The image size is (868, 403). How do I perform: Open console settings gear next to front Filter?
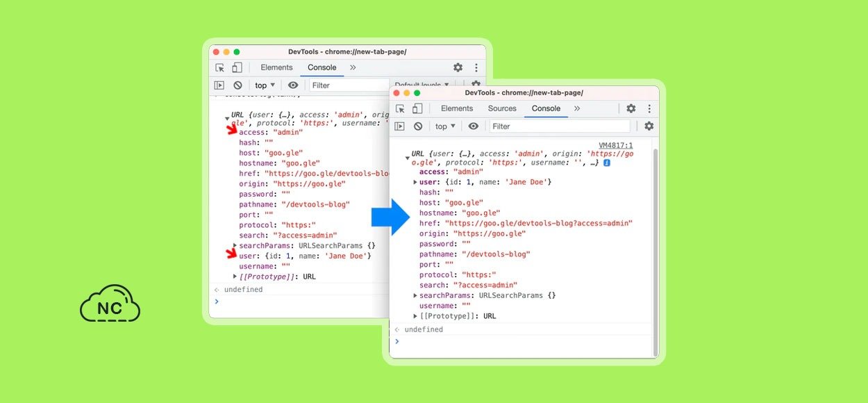point(649,126)
